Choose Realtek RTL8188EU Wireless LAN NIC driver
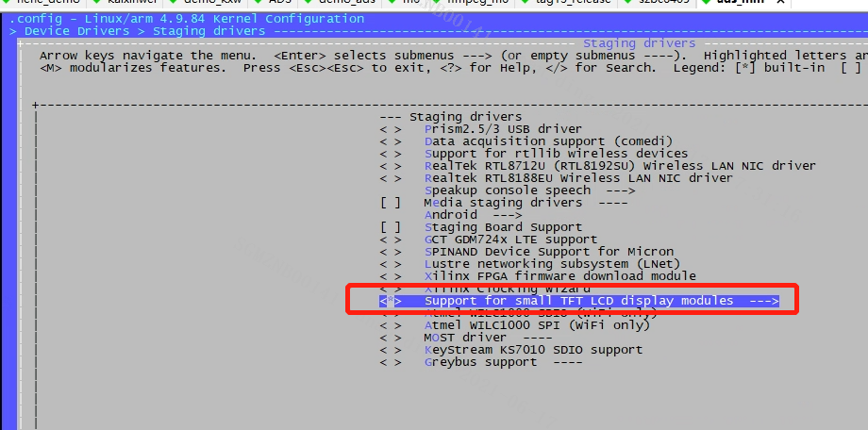 [x=578, y=178]
